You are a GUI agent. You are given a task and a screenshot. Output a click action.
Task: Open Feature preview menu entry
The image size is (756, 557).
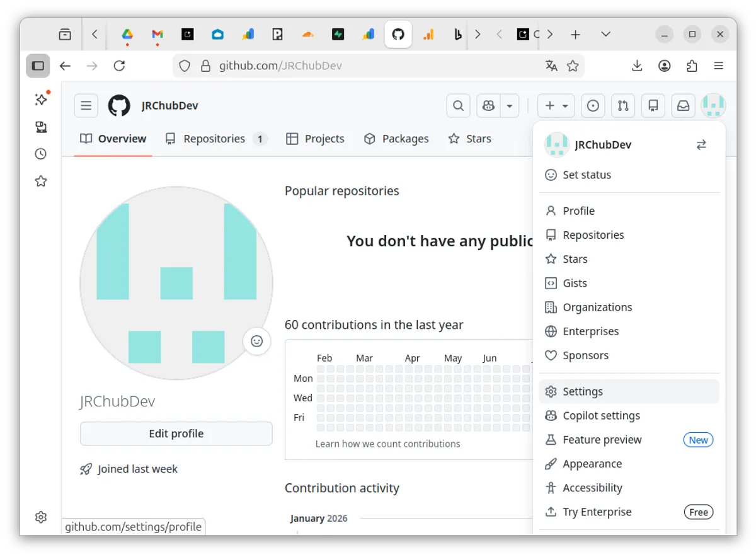tap(629, 440)
